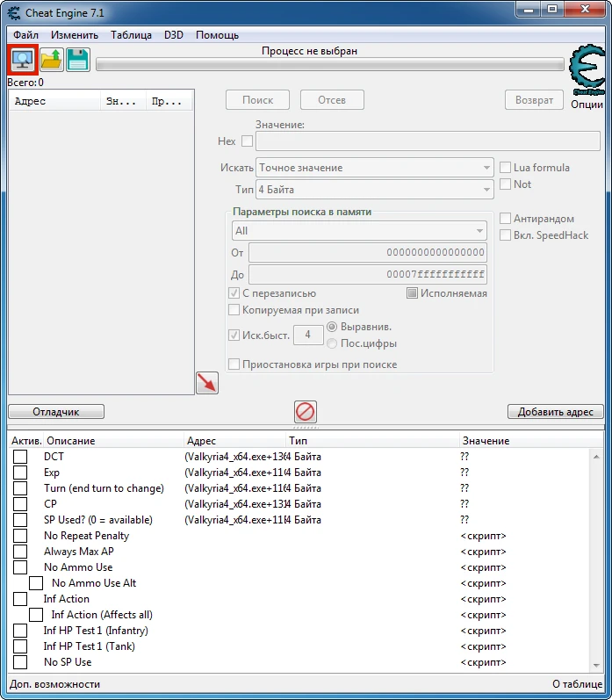
Task: Enable Inf HP Test 1 (Tank) script
Action: (20, 646)
